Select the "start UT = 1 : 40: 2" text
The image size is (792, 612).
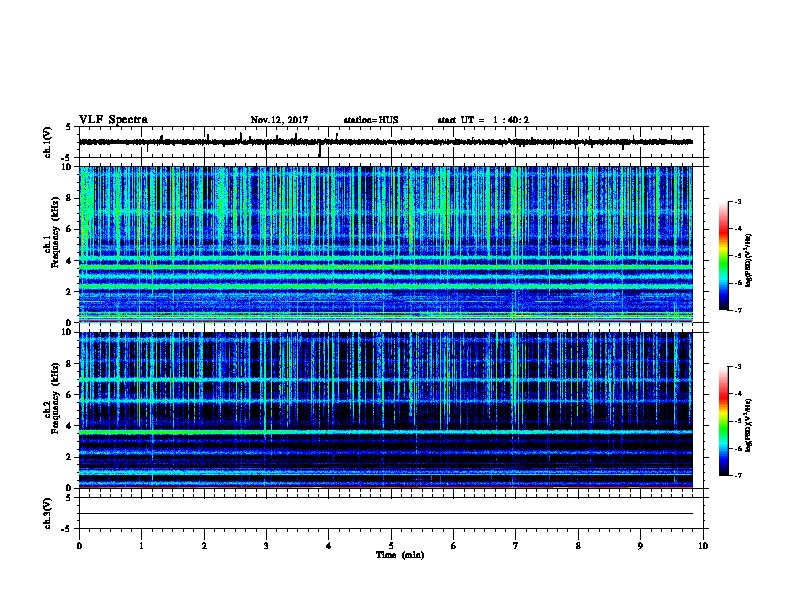[483, 120]
